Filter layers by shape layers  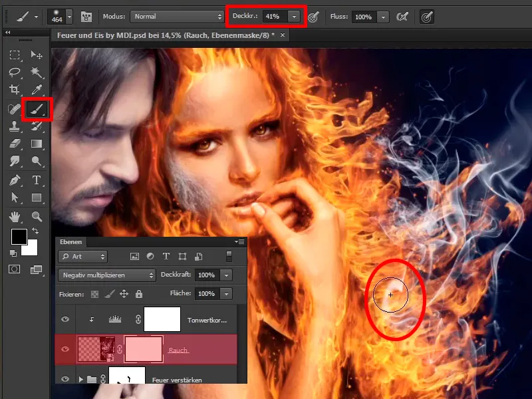click(x=182, y=257)
